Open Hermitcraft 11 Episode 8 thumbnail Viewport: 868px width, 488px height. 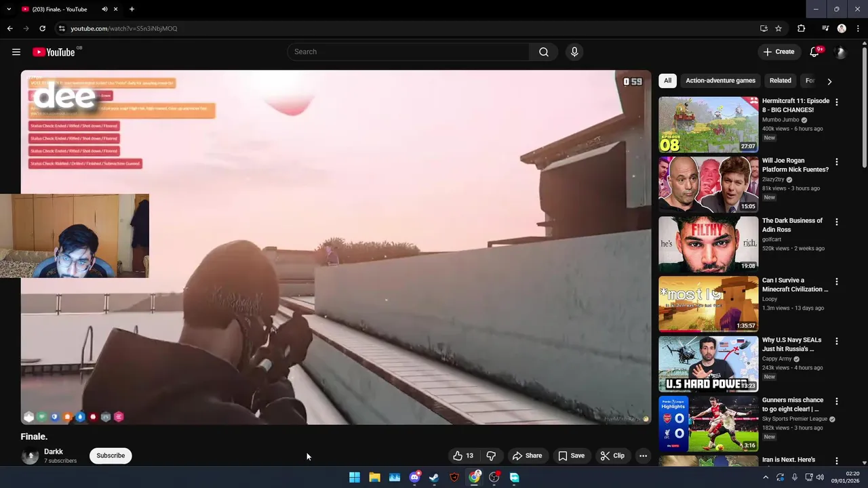click(708, 125)
